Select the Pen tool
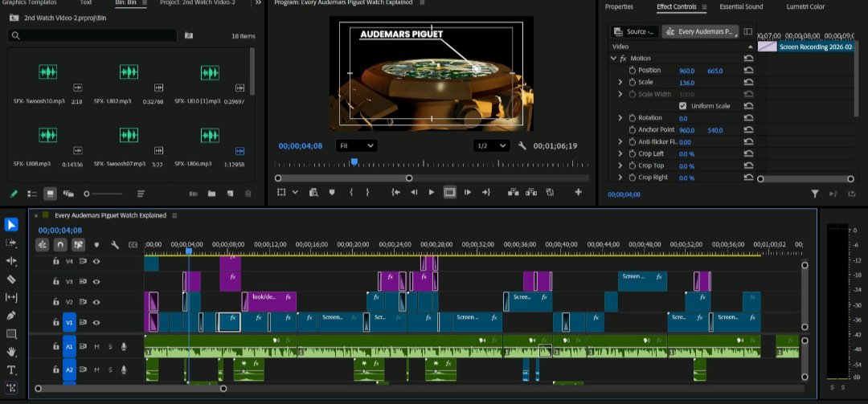This screenshot has height=404, width=868. click(11, 316)
